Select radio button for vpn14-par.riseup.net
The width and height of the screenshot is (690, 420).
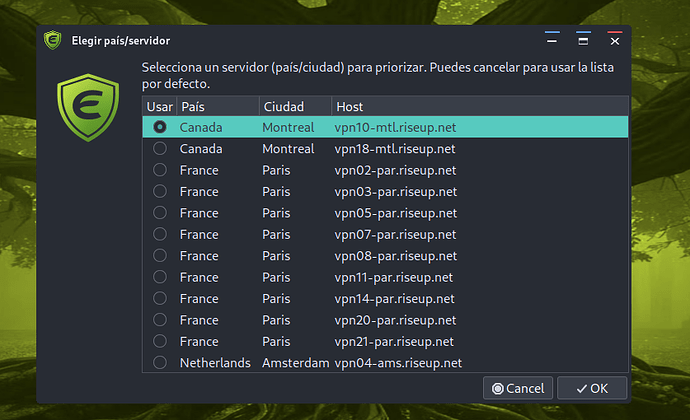[160, 298]
